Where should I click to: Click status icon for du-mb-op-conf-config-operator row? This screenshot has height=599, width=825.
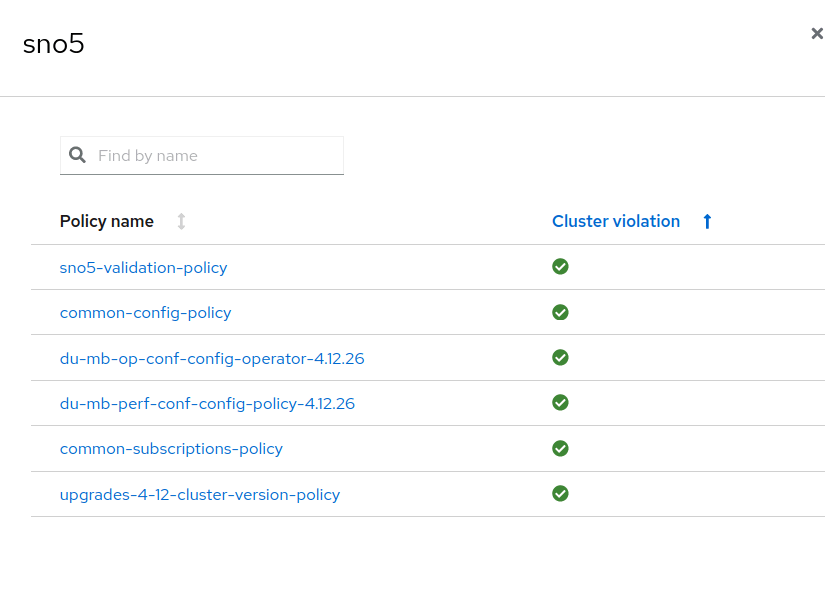(x=560, y=357)
